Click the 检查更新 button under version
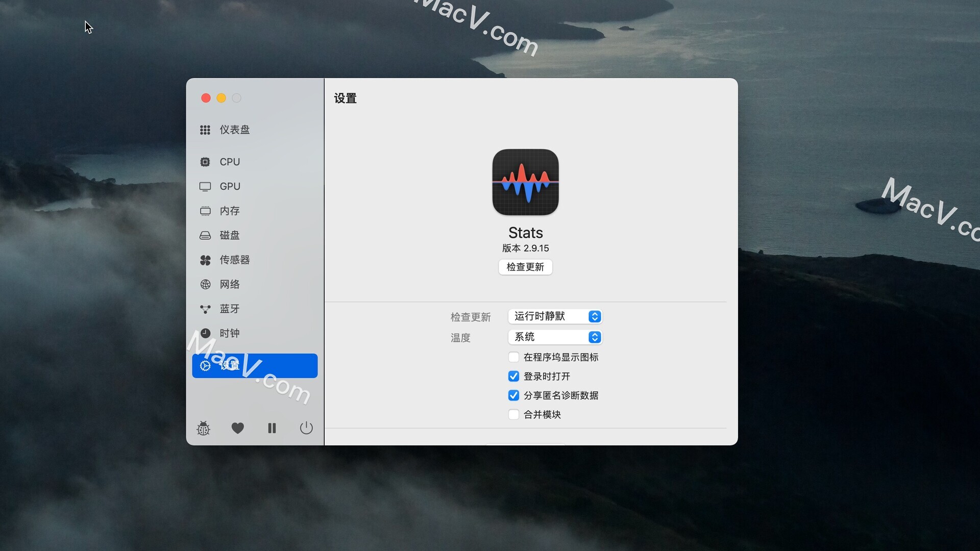The width and height of the screenshot is (980, 551). point(525,267)
